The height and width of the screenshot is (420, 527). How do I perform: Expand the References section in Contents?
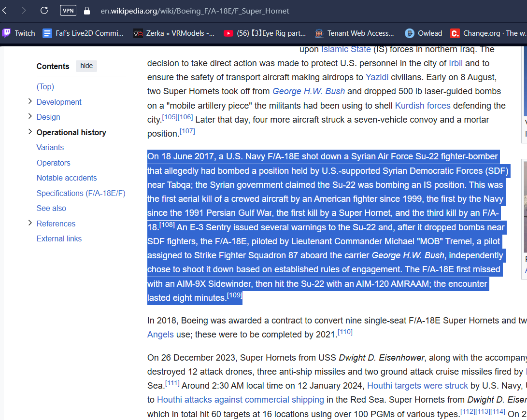(30, 223)
